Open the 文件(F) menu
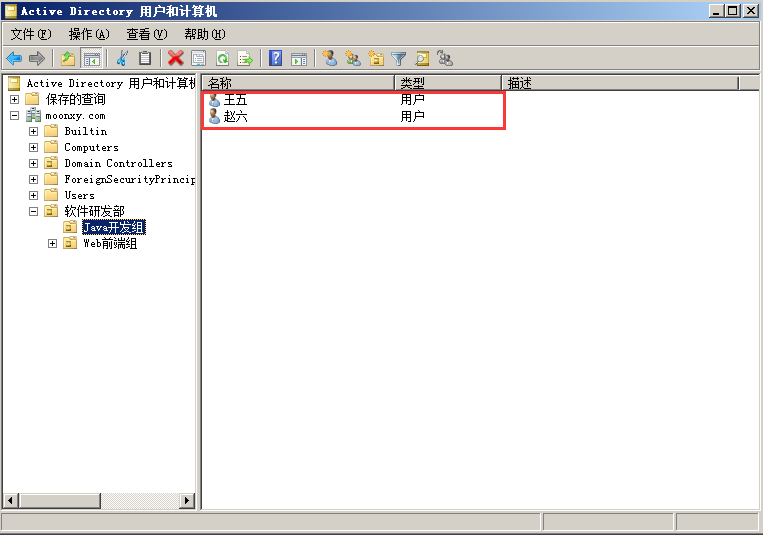Viewport: 763px width, 535px height. click(31, 34)
